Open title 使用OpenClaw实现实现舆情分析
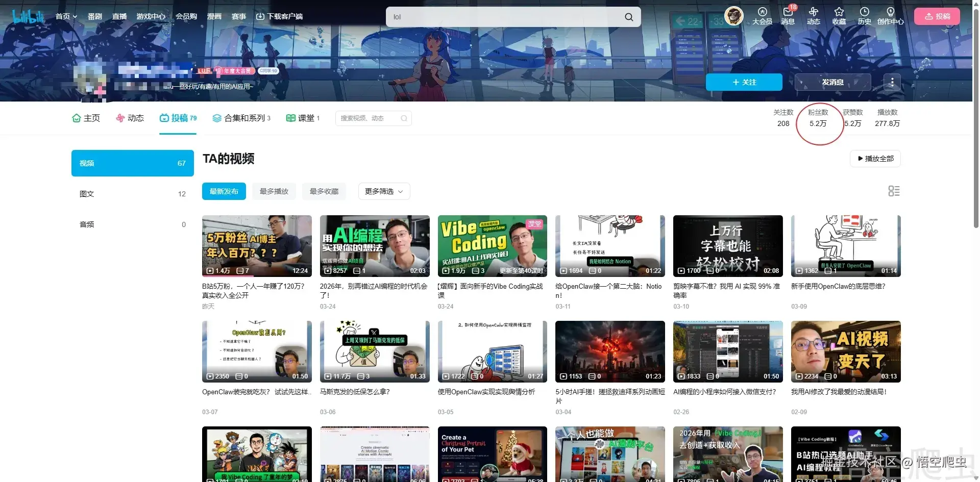This screenshot has width=980, height=482. point(486,392)
